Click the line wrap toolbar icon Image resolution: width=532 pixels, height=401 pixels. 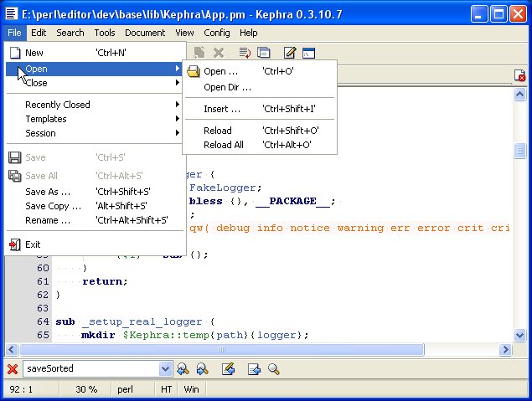[245, 53]
